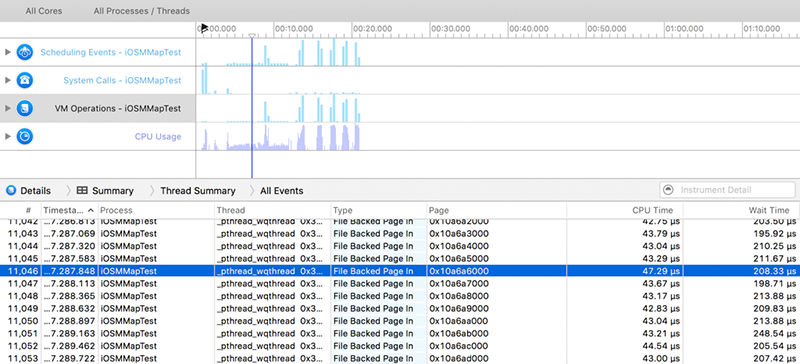
Task: Go to Thread Summary breadcrumb
Action: [x=198, y=190]
